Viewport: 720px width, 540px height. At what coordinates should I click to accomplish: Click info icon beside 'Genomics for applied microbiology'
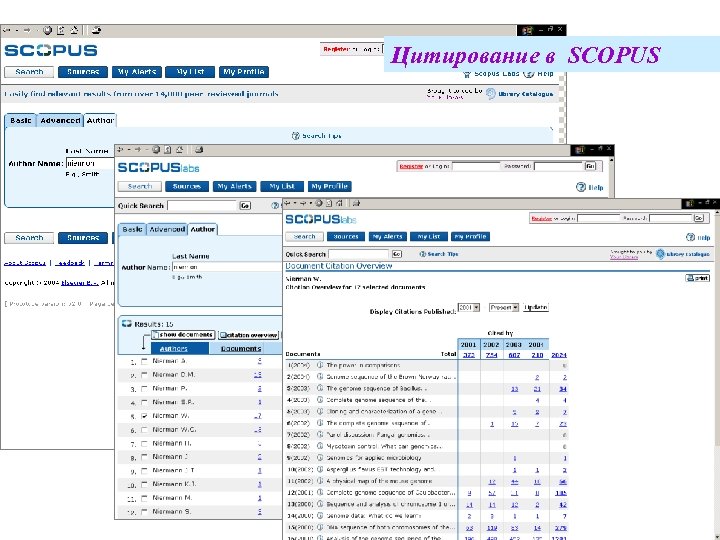point(320,458)
